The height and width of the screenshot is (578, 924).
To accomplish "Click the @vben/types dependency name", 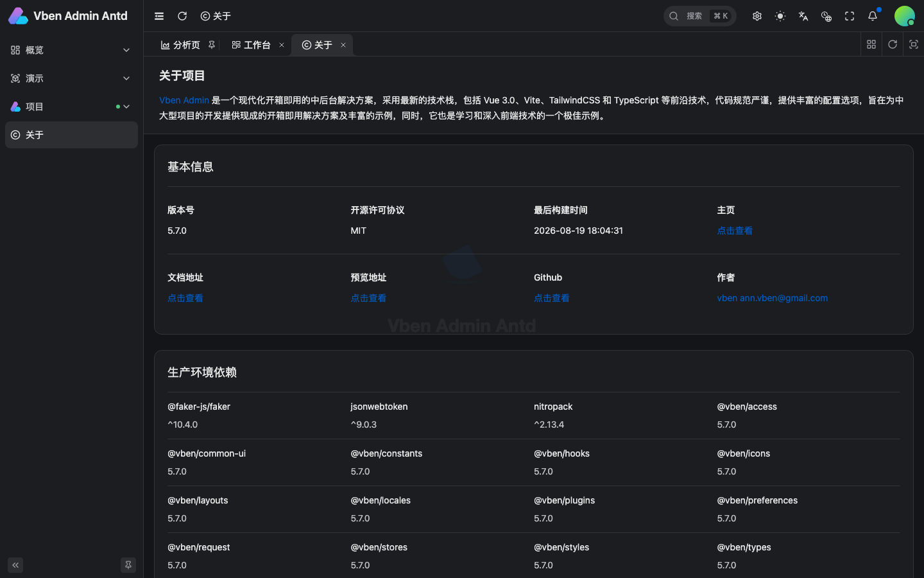I will (x=744, y=547).
